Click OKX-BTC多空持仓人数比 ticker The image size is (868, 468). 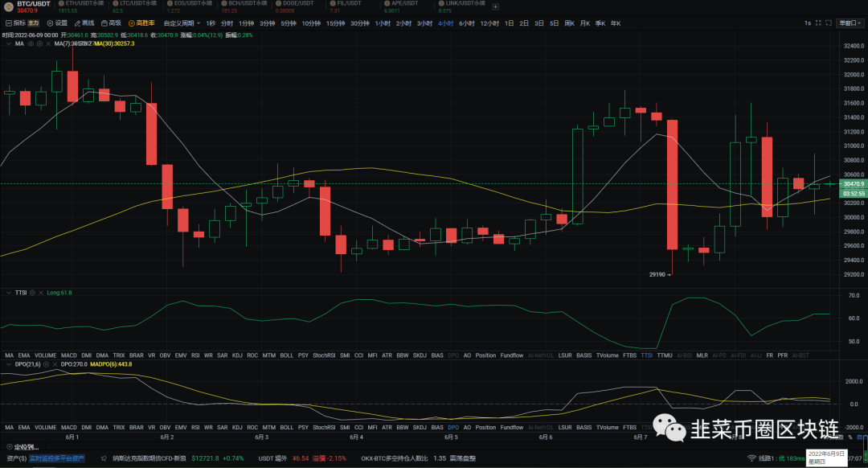pyautogui.click(x=403, y=458)
